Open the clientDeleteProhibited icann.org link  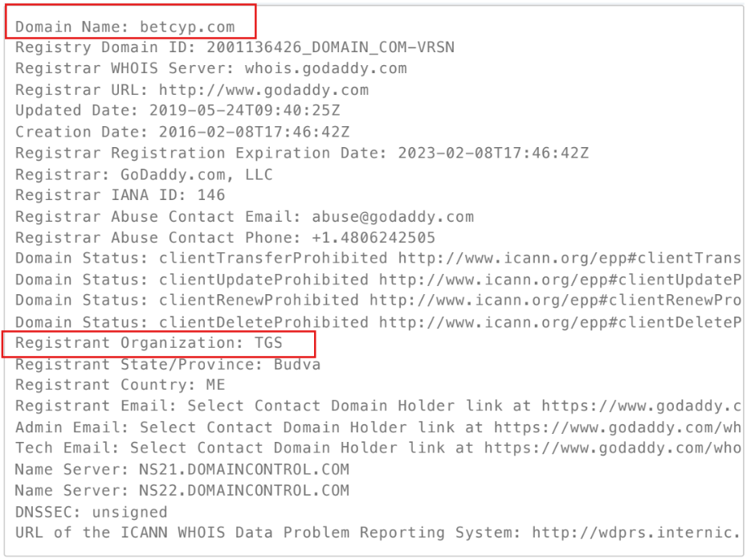pos(561,321)
